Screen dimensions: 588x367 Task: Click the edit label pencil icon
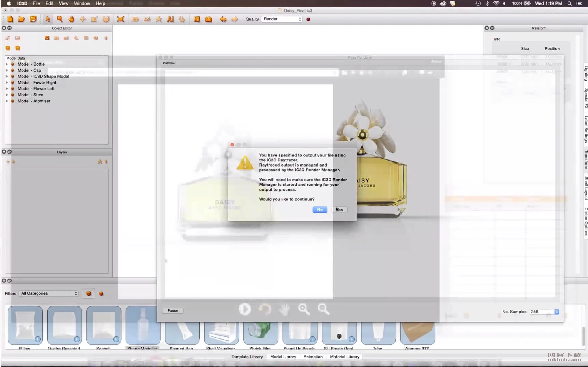pos(147,19)
